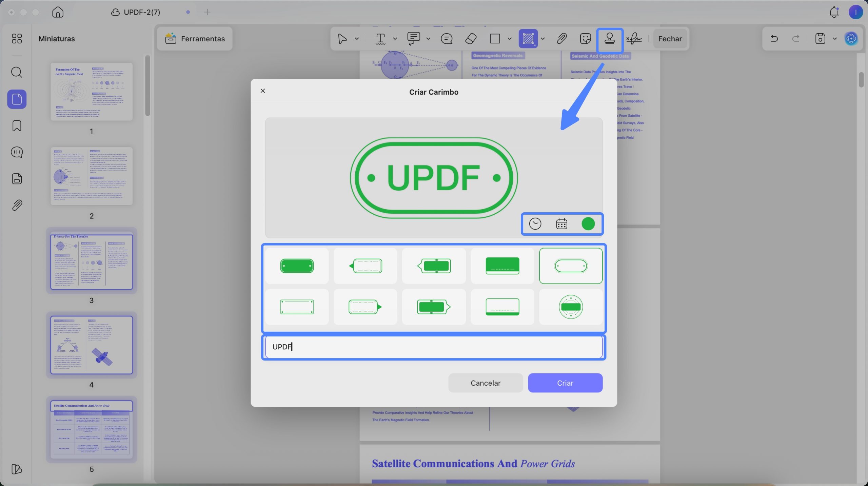Screen dimensions: 868x486
Task: Toggle the date on the stamp
Action: click(561, 224)
